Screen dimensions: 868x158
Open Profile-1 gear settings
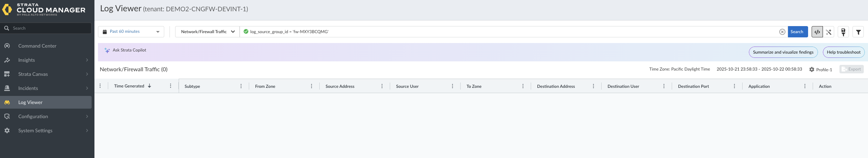[812, 69]
